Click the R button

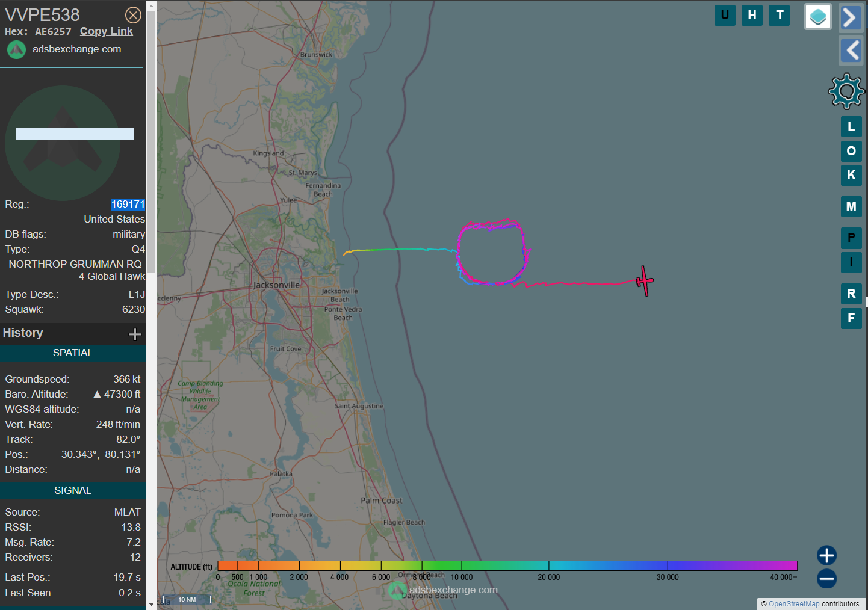click(x=851, y=294)
